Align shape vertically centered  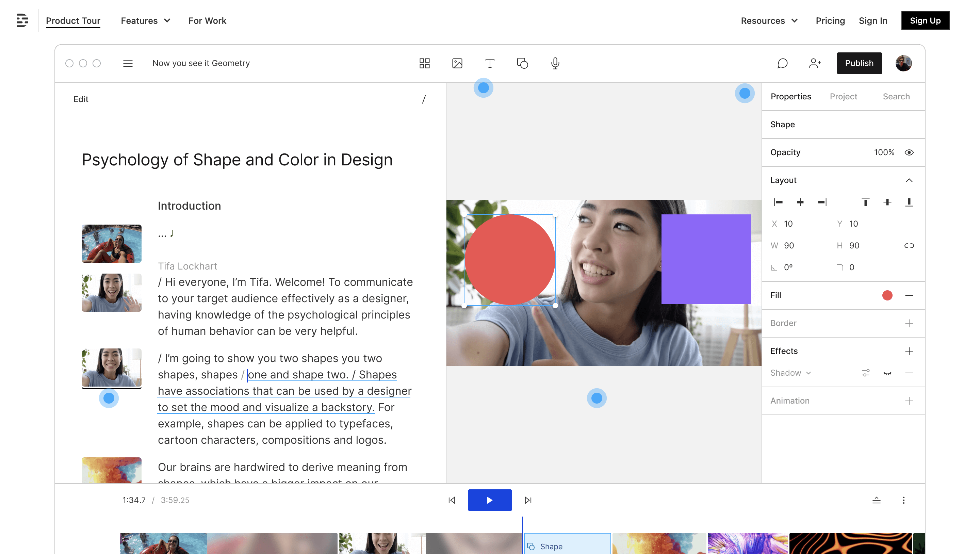[887, 202]
